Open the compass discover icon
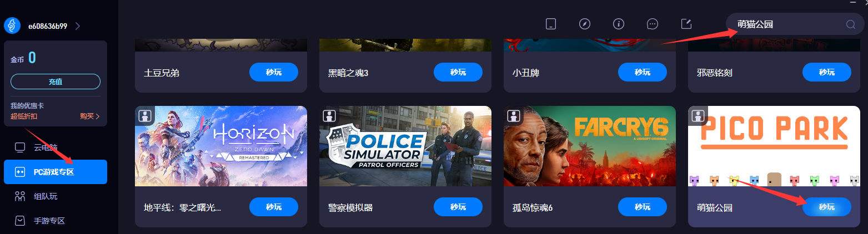868x234 pixels. click(x=584, y=24)
